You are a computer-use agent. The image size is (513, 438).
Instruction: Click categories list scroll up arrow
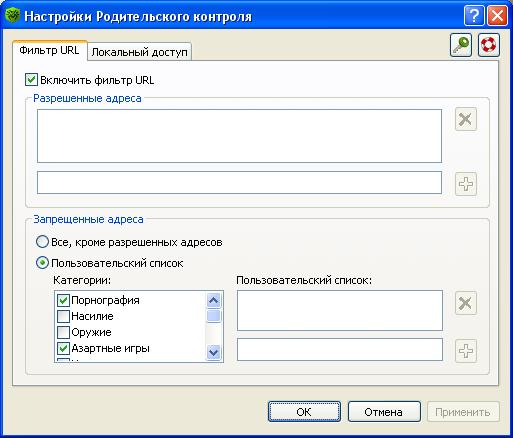[x=213, y=300]
